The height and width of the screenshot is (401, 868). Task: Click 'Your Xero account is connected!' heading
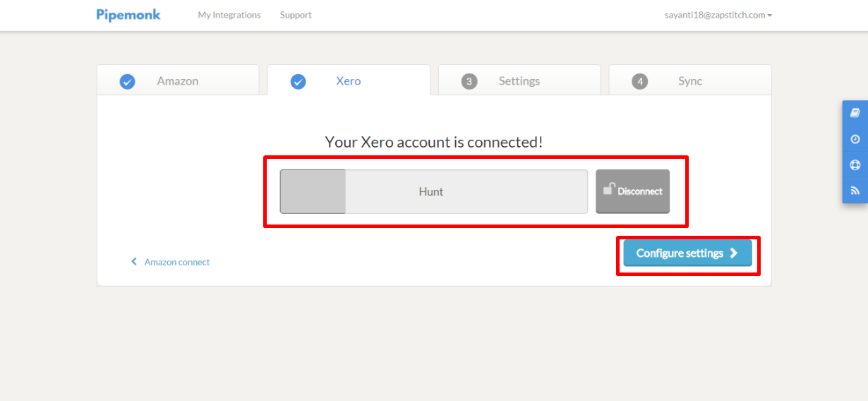tap(434, 142)
